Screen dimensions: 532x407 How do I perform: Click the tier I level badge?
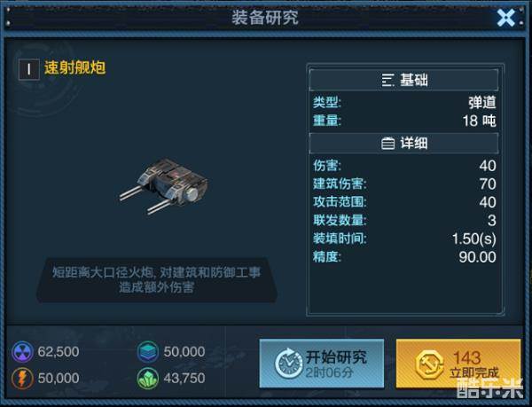[x=29, y=69]
